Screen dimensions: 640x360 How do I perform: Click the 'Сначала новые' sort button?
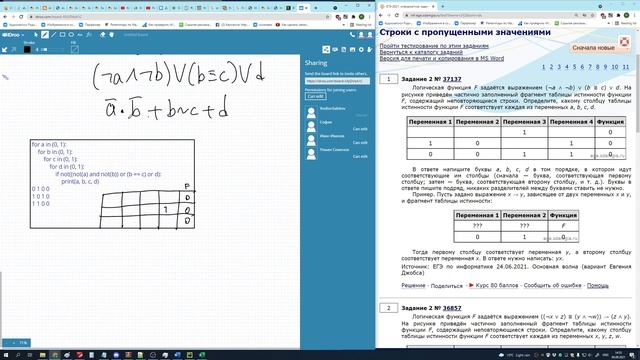[593, 48]
